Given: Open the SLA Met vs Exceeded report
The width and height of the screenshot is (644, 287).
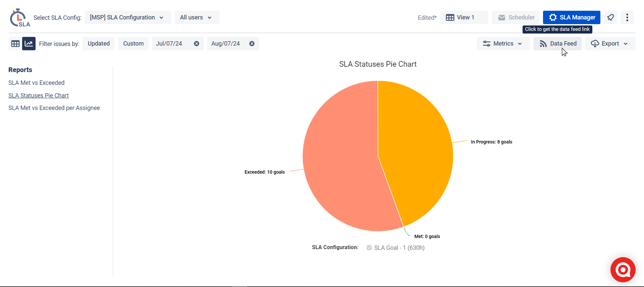Looking at the screenshot, I should pyautogui.click(x=36, y=83).
